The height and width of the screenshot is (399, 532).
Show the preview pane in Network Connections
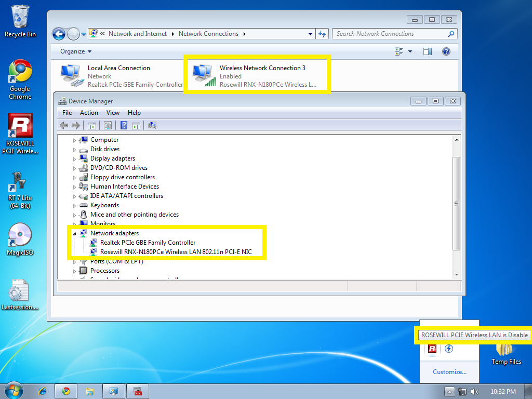[x=428, y=51]
